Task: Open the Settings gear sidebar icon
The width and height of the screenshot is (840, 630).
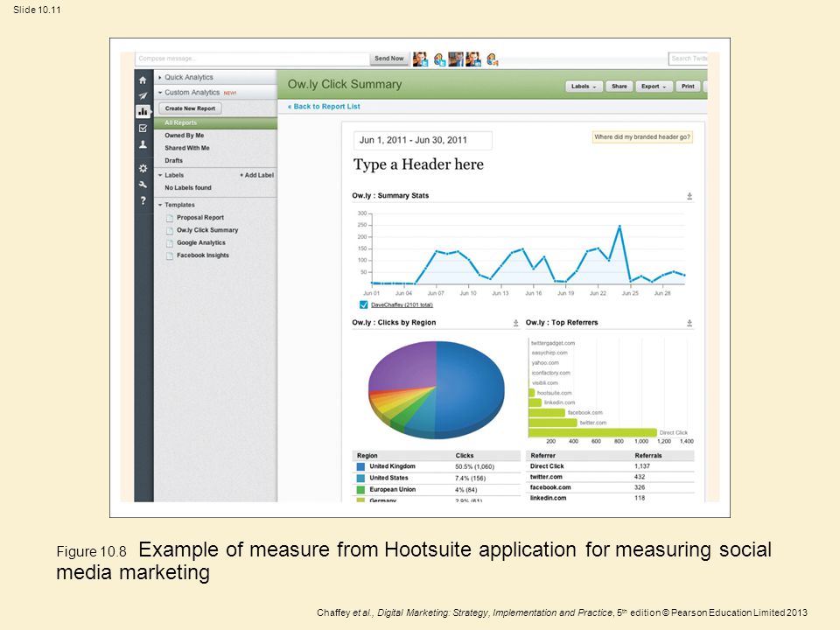Action: (x=143, y=168)
